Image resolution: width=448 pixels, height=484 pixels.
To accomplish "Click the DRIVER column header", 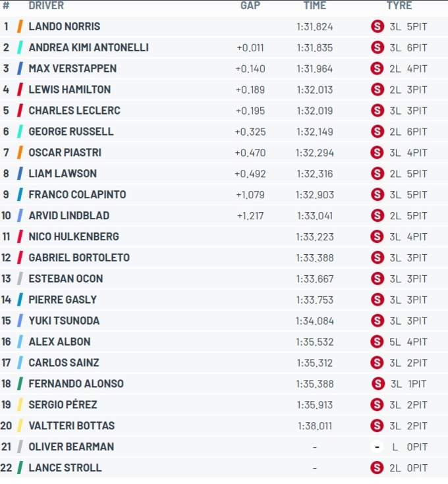I will [x=46, y=5].
